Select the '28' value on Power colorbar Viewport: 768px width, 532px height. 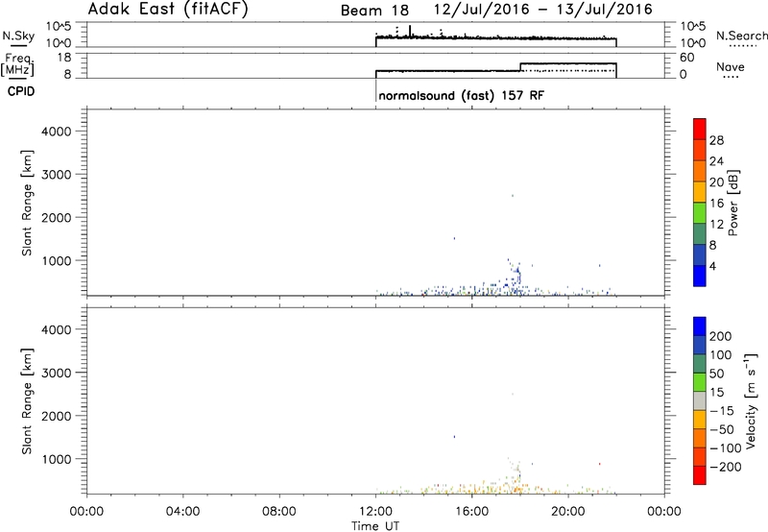(x=716, y=140)
